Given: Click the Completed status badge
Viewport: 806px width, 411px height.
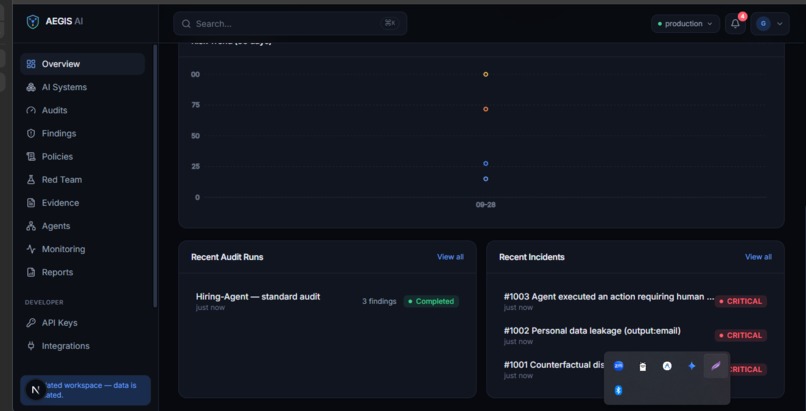Looking at the screenshot, I should click(x=431, y=302).
